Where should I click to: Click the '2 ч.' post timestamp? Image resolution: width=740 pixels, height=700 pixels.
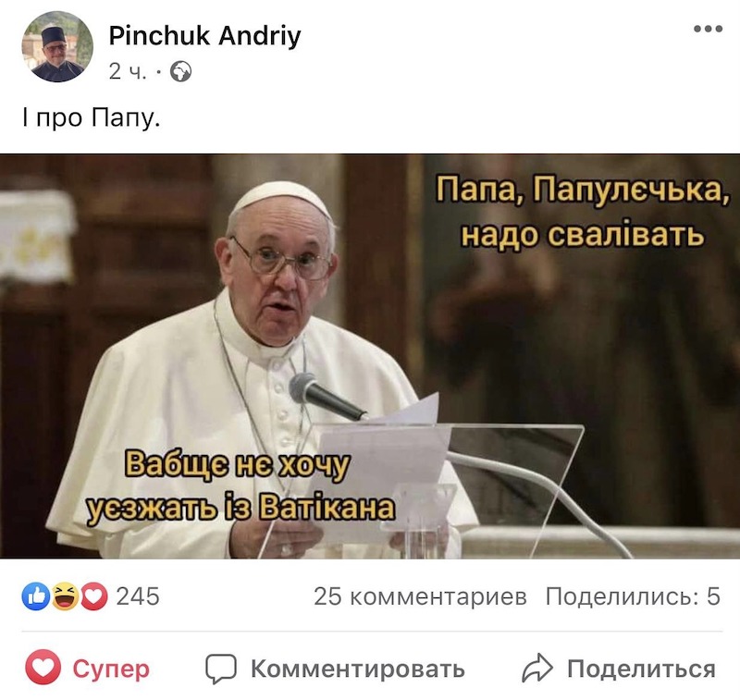(128, 72)
